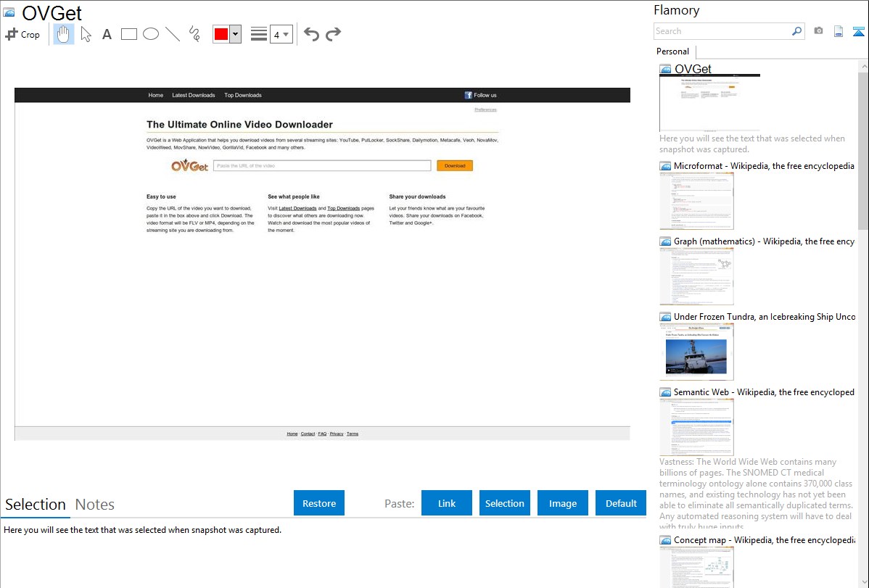Click the blue icon right of the page icon
Screen dimensions: 869x588
(858, 31)
